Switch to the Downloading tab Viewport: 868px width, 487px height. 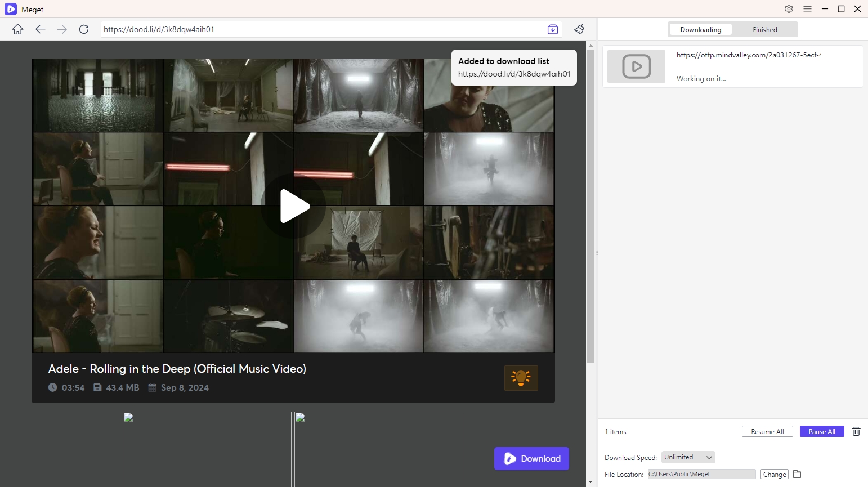pos(700,30)
